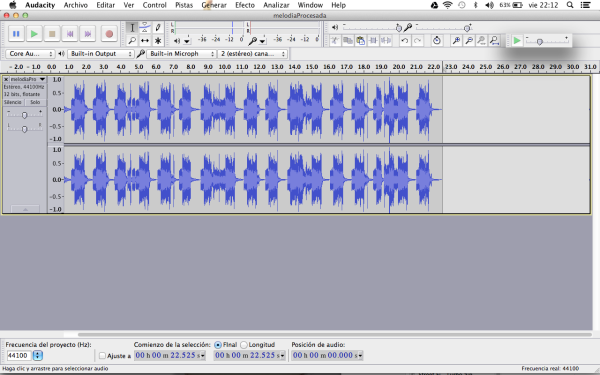The width and height of the screenshot is (600, 375).
Task: Start recording with the red Record button
Action: 109,34
